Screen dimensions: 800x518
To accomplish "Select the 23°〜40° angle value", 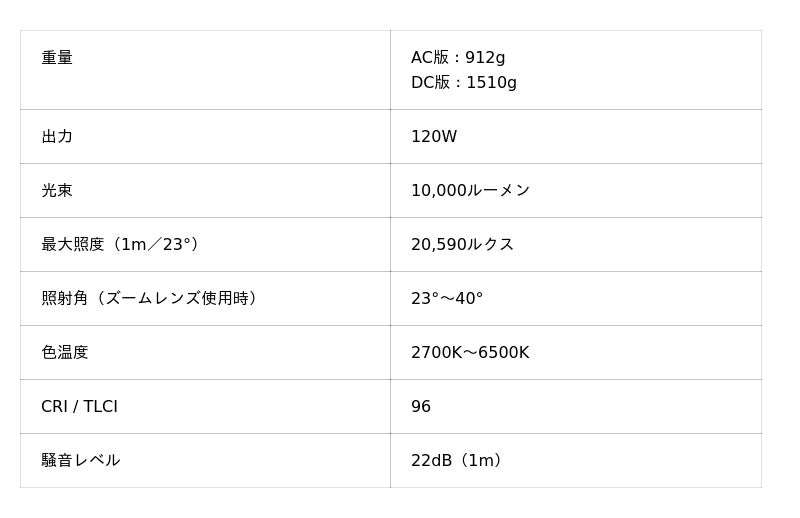I will 447,299.
